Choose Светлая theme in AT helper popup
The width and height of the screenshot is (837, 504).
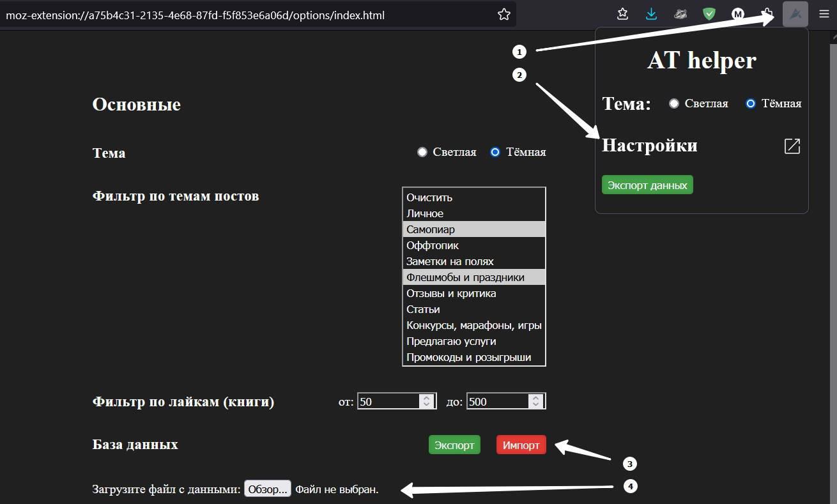pyautogui.click(x=674, y=103)
